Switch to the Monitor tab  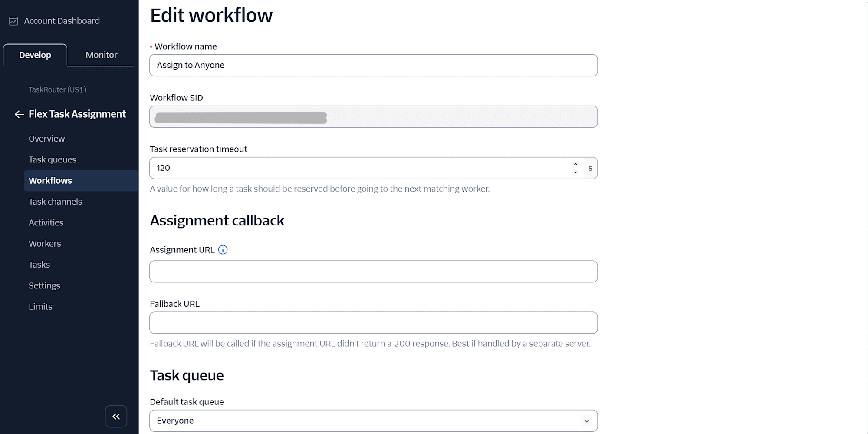[x=101, y=55]
